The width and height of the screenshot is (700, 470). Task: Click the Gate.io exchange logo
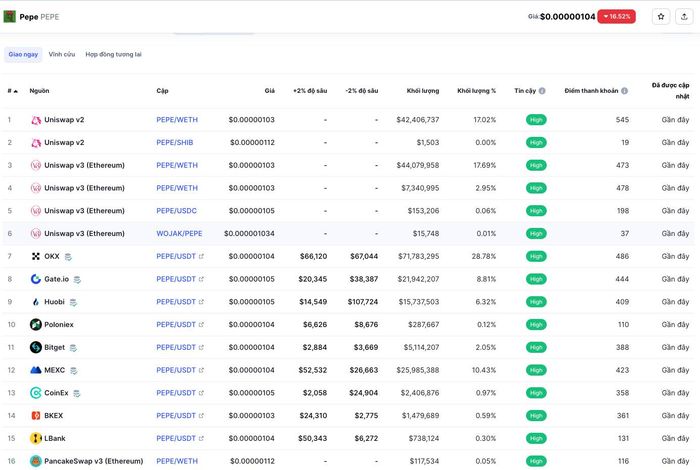point(36,279)
